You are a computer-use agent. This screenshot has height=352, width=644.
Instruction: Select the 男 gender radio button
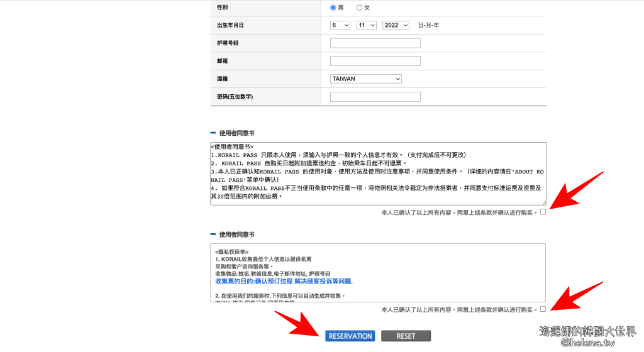click(333, 8)
